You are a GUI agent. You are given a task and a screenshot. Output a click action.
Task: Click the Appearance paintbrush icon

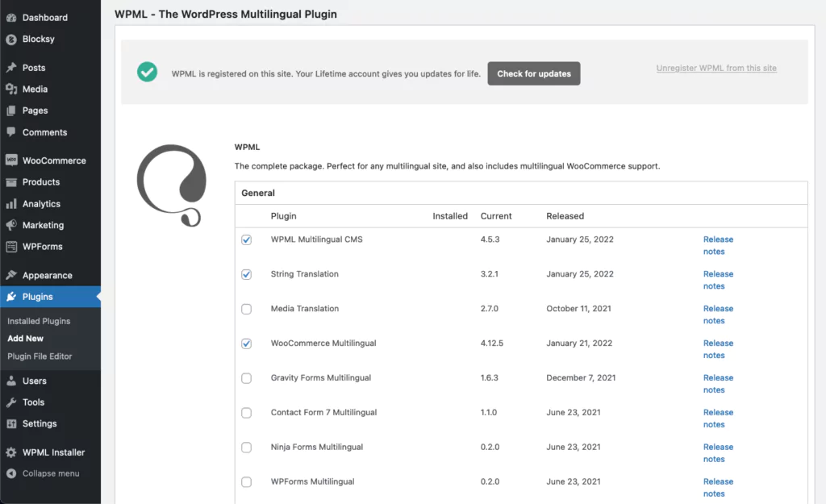click(11, 275)
